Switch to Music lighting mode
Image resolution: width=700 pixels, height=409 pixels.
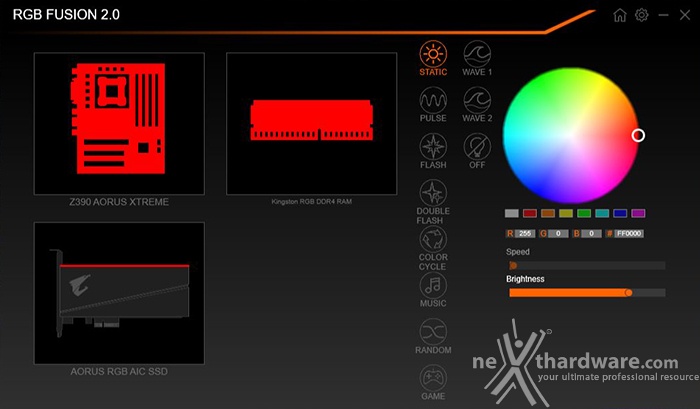click(433, 290)
